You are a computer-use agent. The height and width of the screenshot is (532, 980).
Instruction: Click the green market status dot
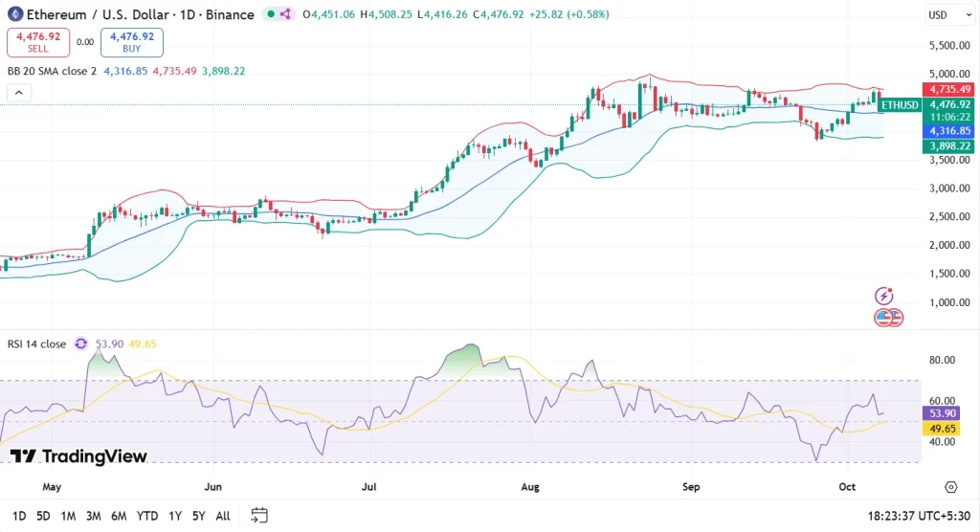273,14
